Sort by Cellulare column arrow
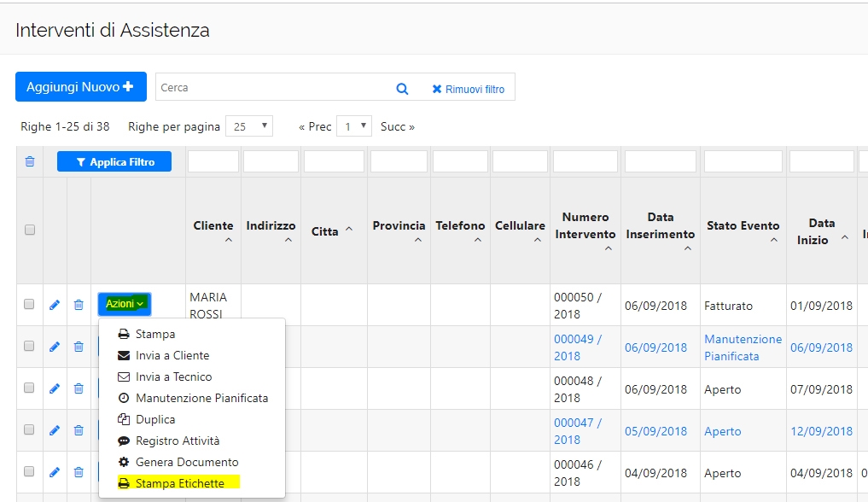The image size is (868, 502). [x=537, y=240]
